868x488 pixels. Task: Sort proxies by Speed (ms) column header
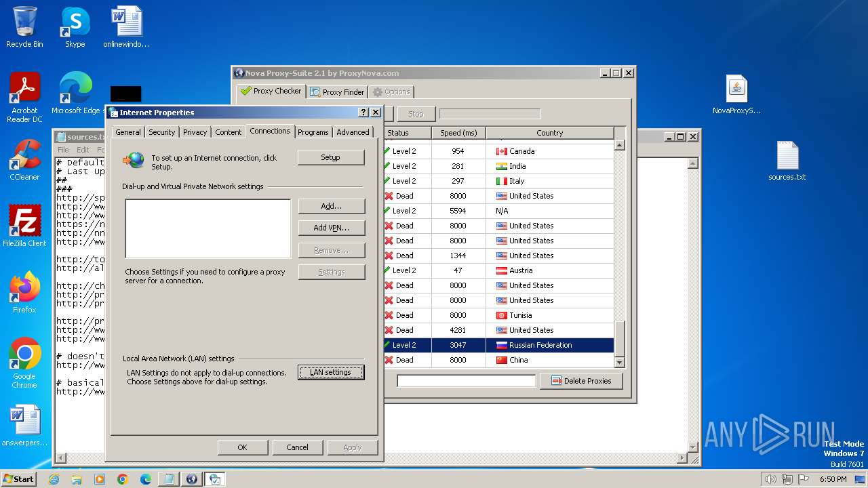tap(458, 133)
